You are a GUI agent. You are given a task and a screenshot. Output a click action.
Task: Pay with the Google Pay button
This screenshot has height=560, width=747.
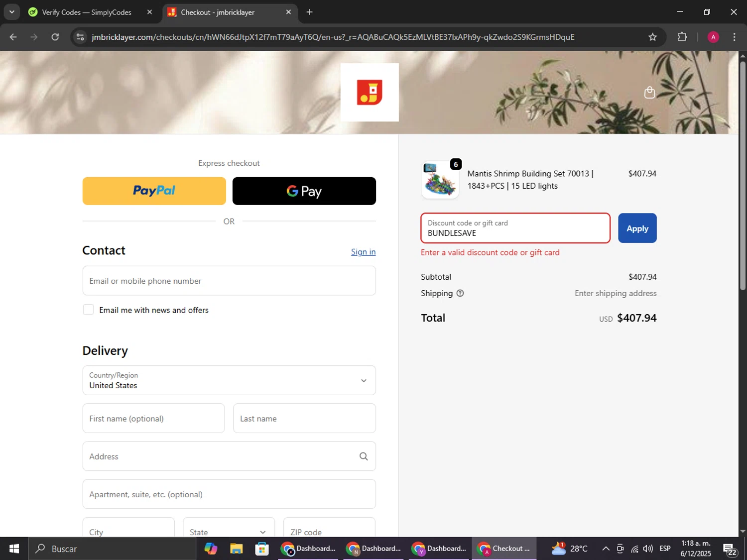pyautogui.click(x=304, y=191)
